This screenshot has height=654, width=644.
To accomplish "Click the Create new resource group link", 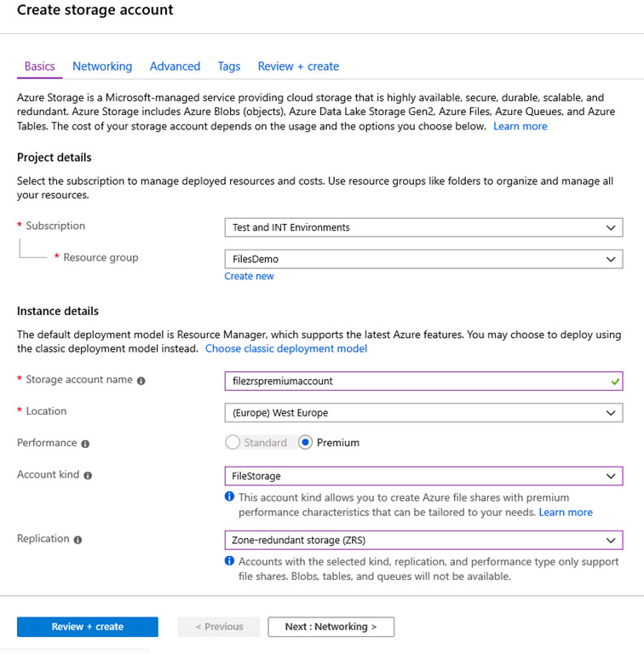I will click(x=249, y=276).
